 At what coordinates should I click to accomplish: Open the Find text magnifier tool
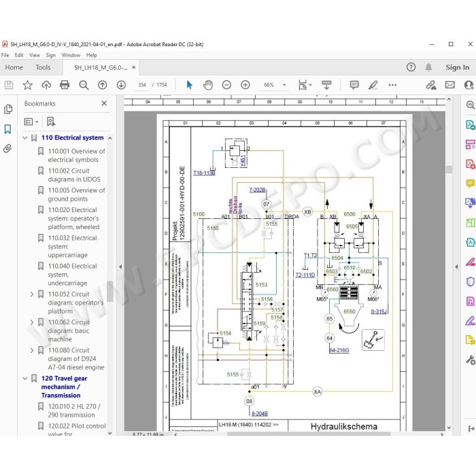(x=84, y=85)
